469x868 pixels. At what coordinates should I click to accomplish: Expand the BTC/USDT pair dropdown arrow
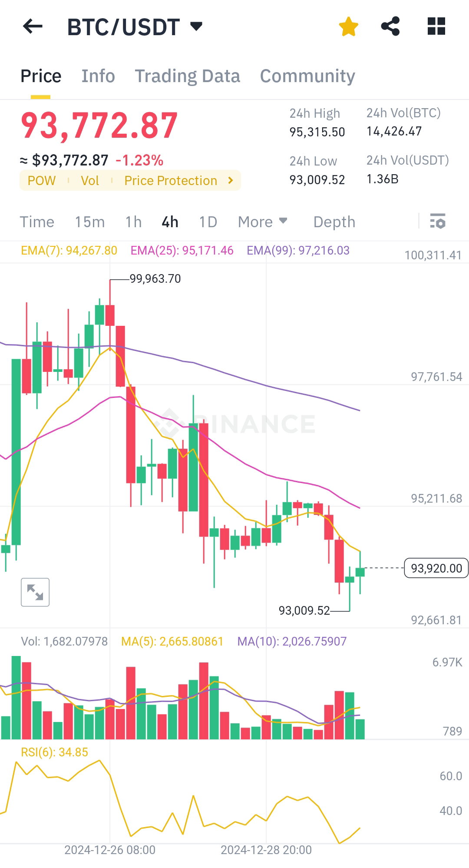pos(196,27)
